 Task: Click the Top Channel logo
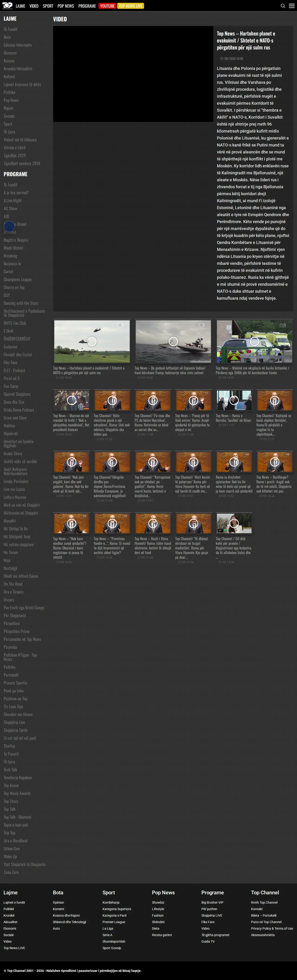[x=7, y=6]
